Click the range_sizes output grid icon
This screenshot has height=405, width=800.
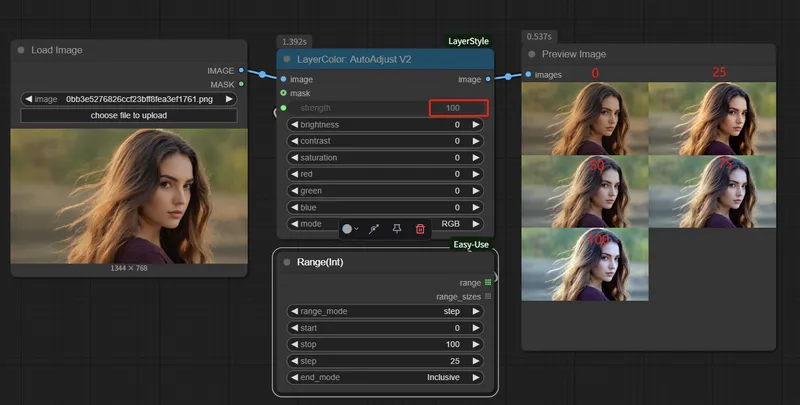(488, 297)
